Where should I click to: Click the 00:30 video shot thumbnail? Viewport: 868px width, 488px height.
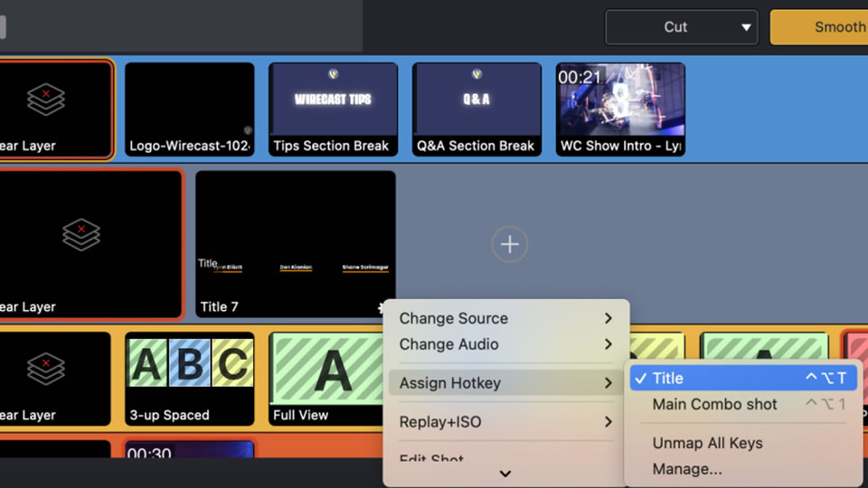pos(190,449)
